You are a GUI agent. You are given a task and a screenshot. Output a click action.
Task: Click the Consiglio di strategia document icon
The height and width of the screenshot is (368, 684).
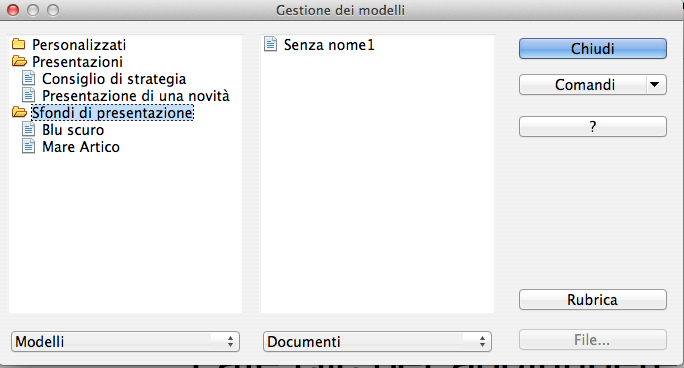pyautogui.click(x=29, y=78)
